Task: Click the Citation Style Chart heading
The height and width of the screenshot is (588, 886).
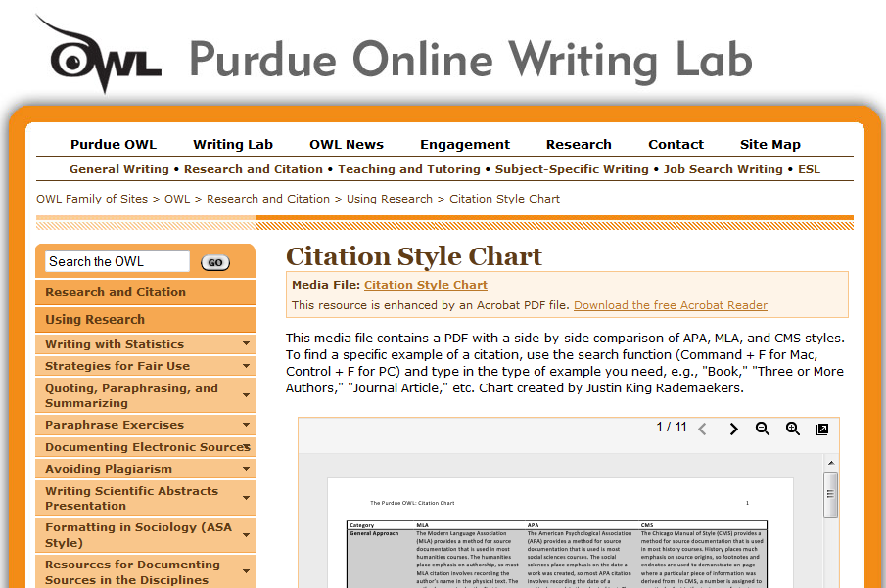Action: (413, 257)
